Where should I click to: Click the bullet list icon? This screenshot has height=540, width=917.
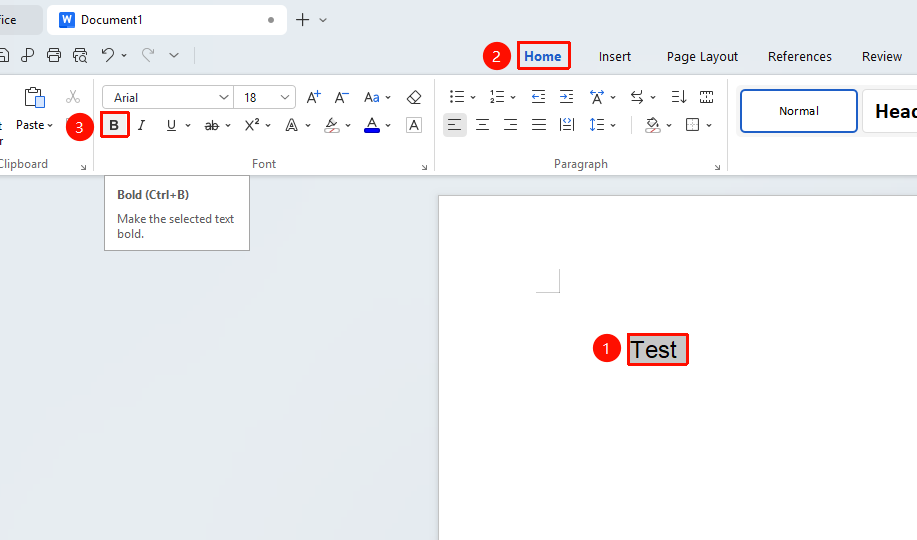(457, 97)
